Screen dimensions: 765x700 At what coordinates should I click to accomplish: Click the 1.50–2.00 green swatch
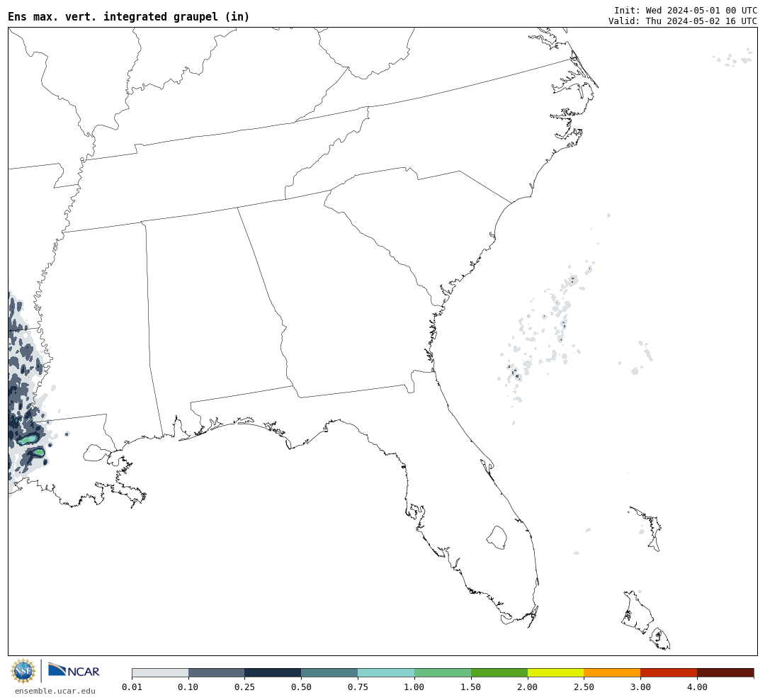[x=499, y=673]
